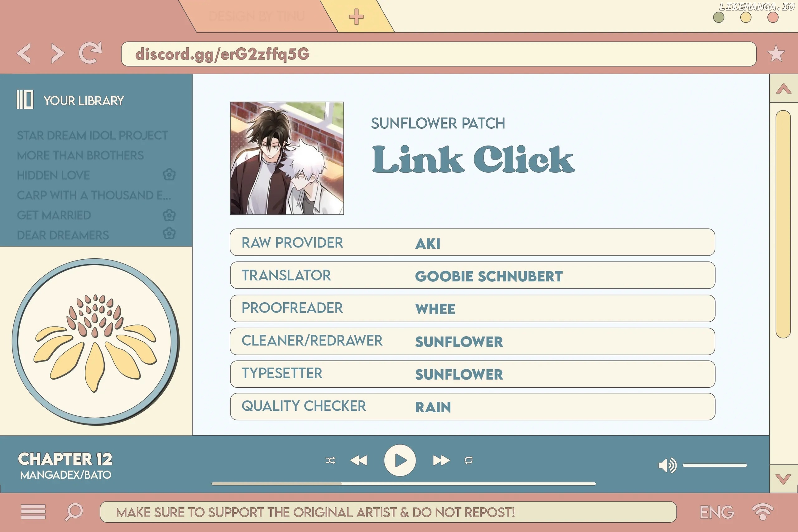Click the green window control dot

click(719, 17)
